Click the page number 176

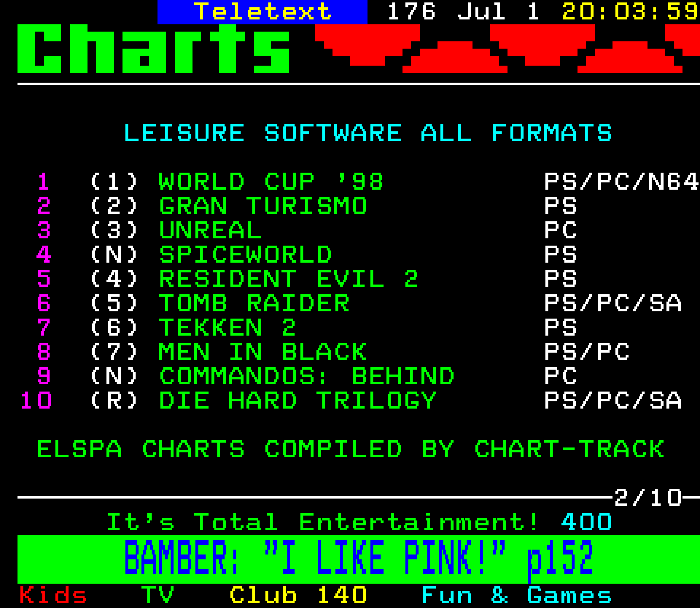click(x=411, y=12)
